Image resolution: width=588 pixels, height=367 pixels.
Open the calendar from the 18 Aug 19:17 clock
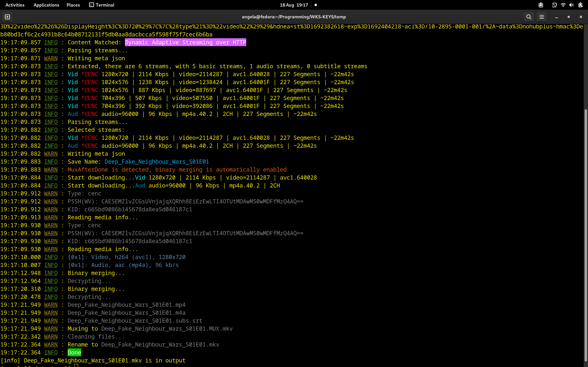(294, 5)
